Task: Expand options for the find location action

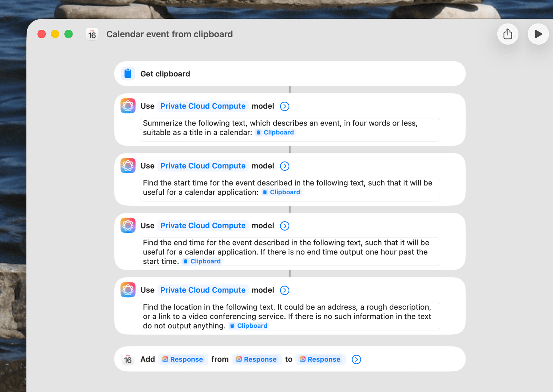Action: [x=284, y=290]
